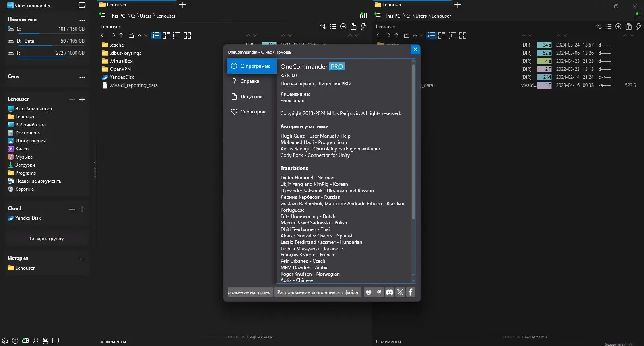The width and height of the screenshot is (644, 346).
Task: Toggle dual-pane layout icon with green dot
Action: point(25,341)
